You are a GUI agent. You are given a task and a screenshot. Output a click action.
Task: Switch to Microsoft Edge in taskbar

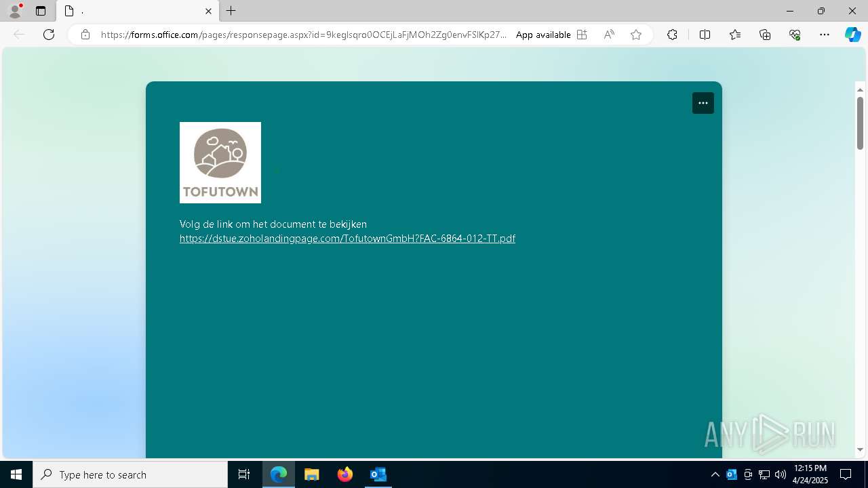pos(279,474)
